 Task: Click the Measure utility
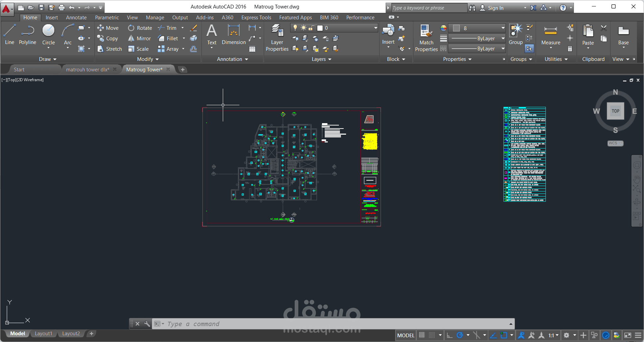pyautogui.click(x=551, y=35)
